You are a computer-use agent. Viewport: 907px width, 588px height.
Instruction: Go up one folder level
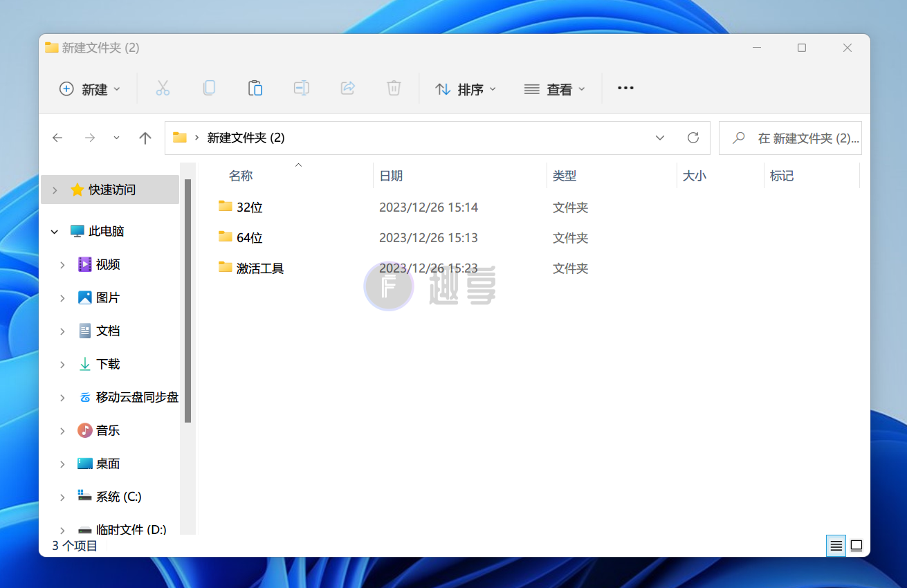[x=145, y=138]
